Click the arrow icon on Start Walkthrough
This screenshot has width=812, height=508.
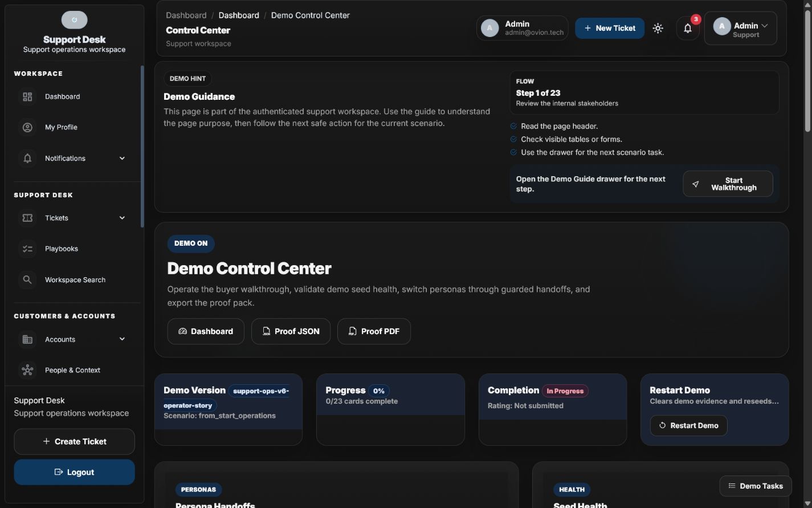click(x=695, y=184)
